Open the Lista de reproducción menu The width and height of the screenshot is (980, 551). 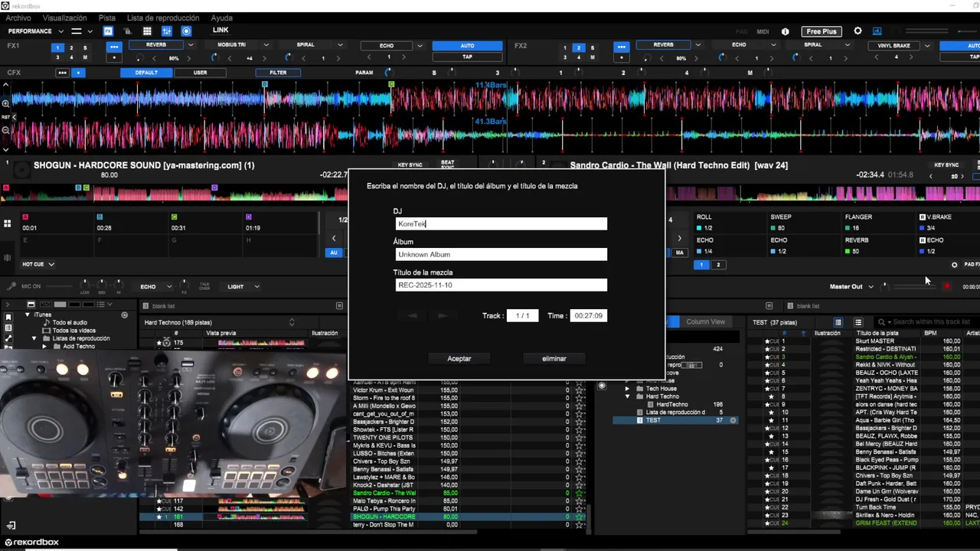[x=163, y=18]
